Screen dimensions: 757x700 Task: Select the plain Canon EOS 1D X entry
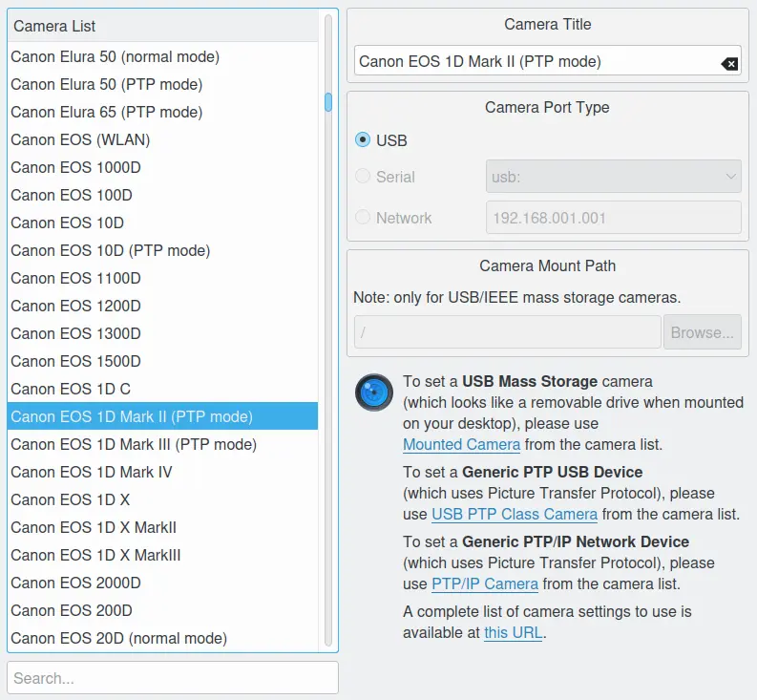point(162,499)
